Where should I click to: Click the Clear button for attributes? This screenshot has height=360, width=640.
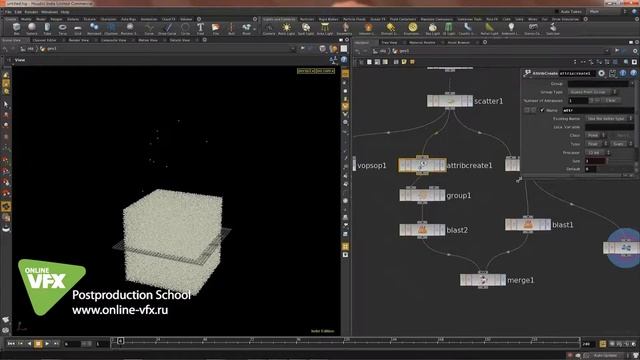(611, 100)
